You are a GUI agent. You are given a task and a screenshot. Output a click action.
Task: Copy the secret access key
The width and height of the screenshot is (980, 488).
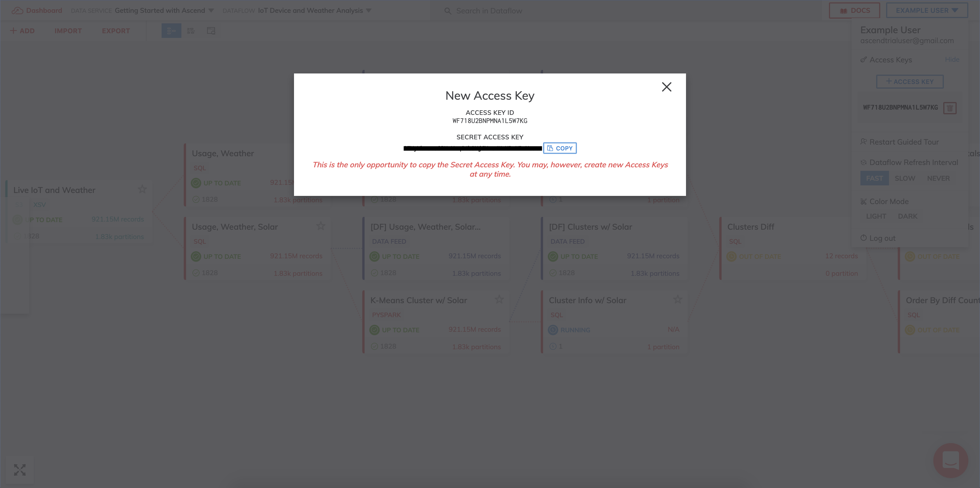pos(560,148)
